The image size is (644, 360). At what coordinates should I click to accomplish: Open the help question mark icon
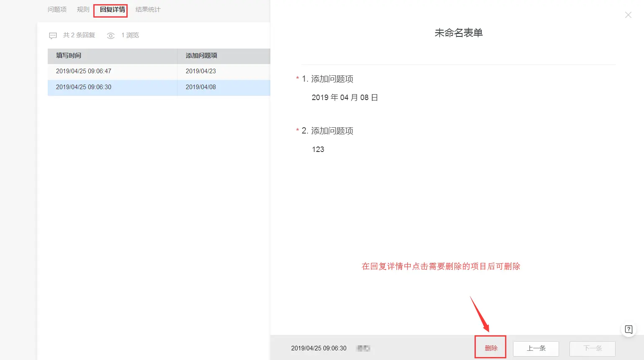(x=629, y=329)
